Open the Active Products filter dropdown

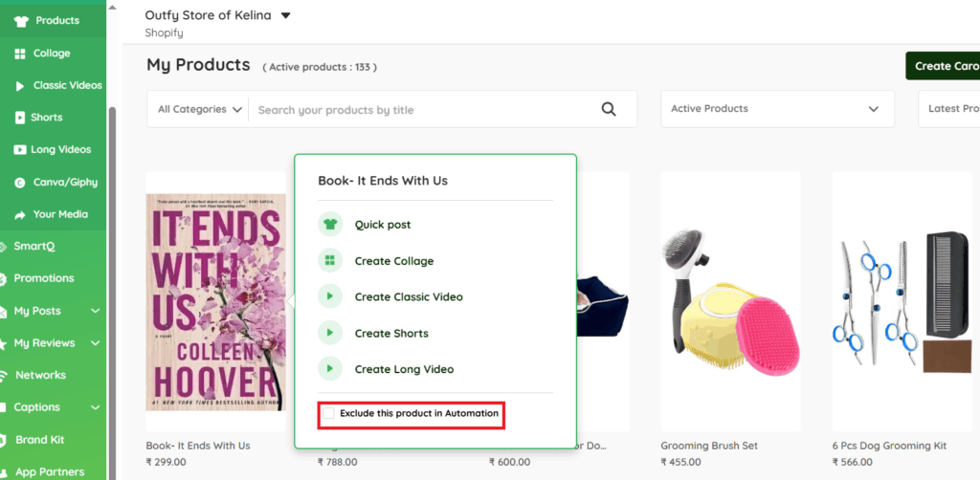pyautogui.click(x=776, y=109)
